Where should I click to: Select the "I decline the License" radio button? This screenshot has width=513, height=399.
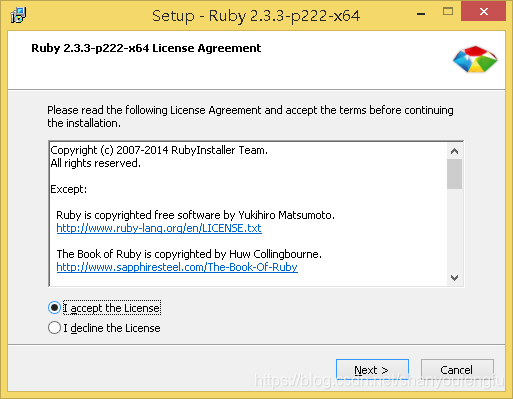(x=54, y=328)
